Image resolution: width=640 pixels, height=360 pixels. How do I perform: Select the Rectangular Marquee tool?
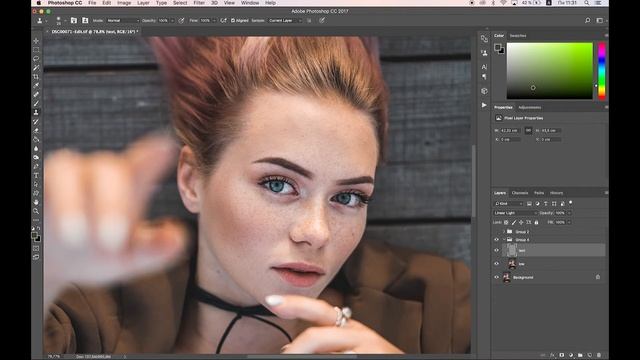(x=36, y=50)
